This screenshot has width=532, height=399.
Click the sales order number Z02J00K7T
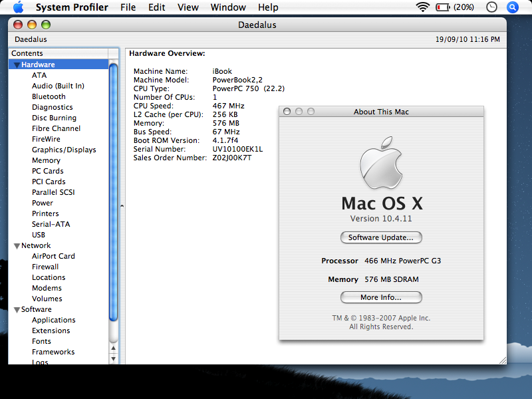[x=232, y=158]
